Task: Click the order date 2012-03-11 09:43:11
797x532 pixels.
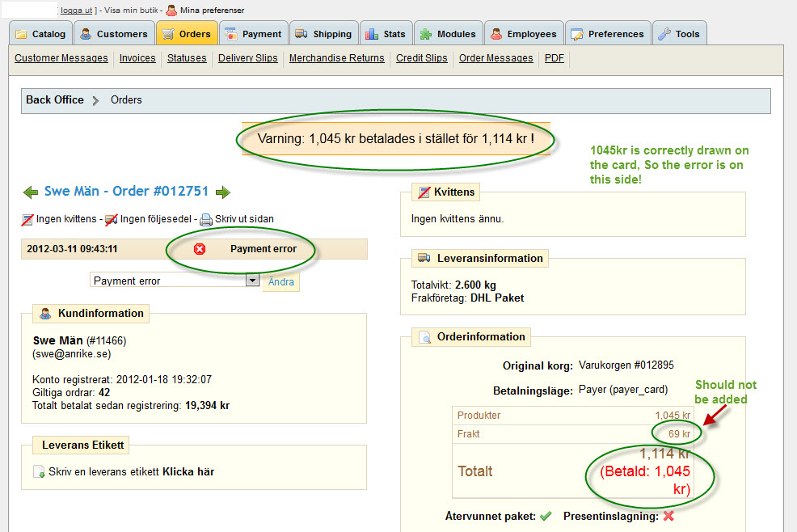Action: coord(72,249)
